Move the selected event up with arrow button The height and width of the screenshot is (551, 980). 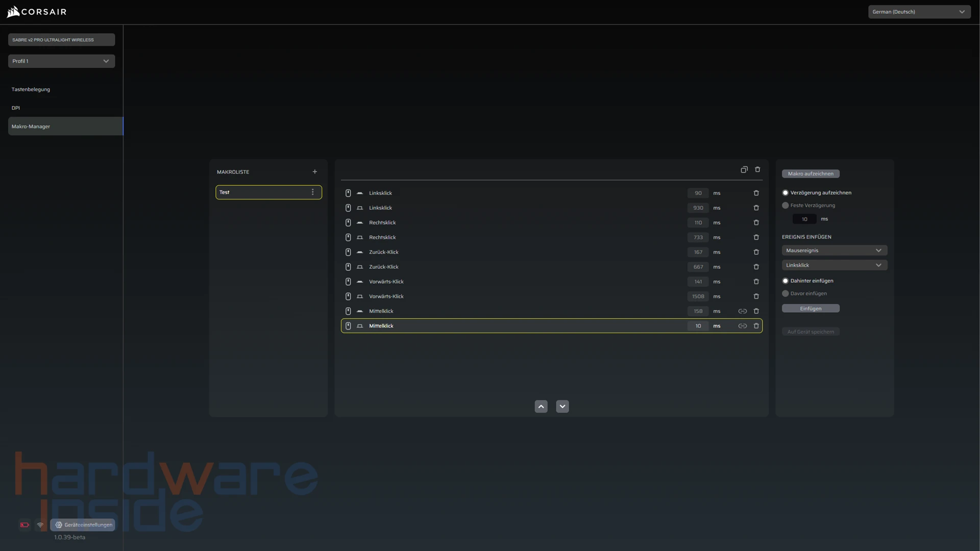tap(541, 407)
